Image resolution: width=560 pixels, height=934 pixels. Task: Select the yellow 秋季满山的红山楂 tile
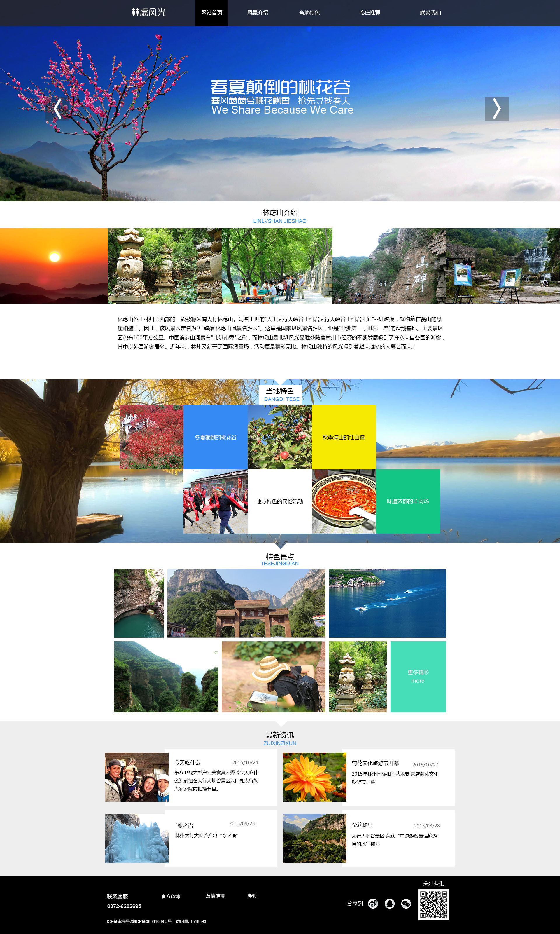344,437
